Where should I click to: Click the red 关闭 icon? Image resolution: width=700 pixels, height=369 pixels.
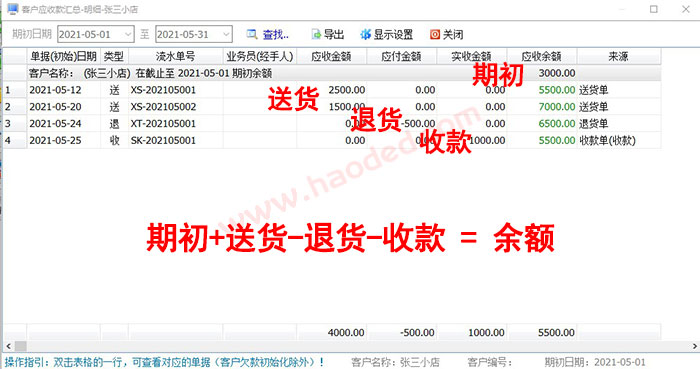tap(435, 34)
